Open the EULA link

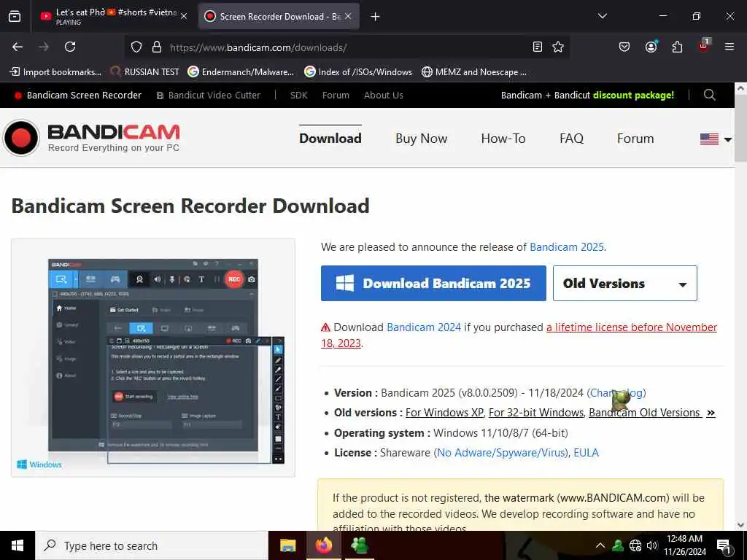click(x=586, y=453)
